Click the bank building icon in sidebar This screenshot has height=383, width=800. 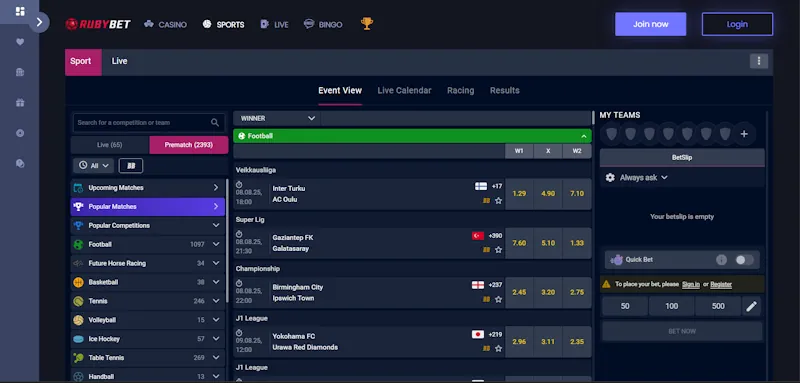[x=20, y=72]
